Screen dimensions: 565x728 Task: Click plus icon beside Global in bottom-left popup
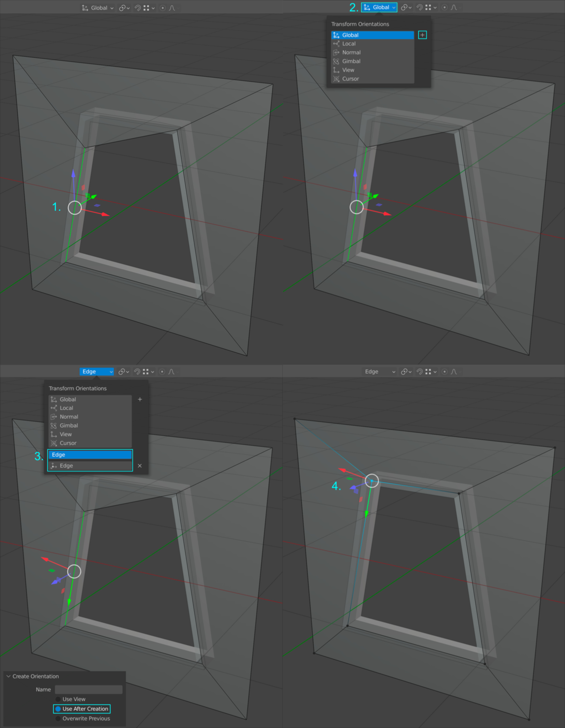point(140,399)
